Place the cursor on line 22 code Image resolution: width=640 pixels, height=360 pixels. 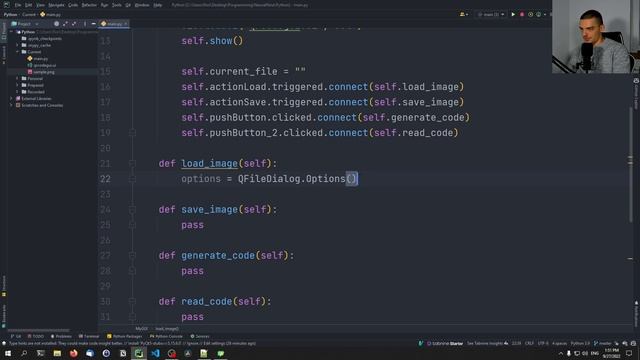(269, 179)
